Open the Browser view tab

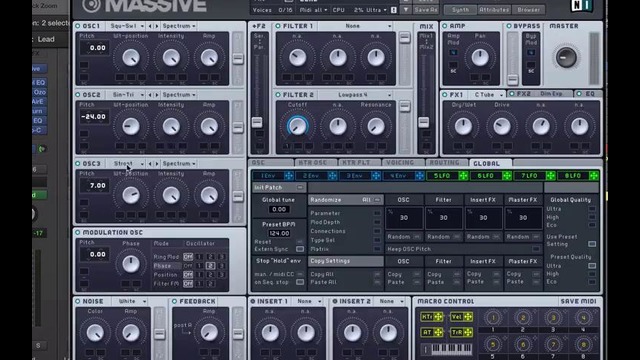(529, 10)
